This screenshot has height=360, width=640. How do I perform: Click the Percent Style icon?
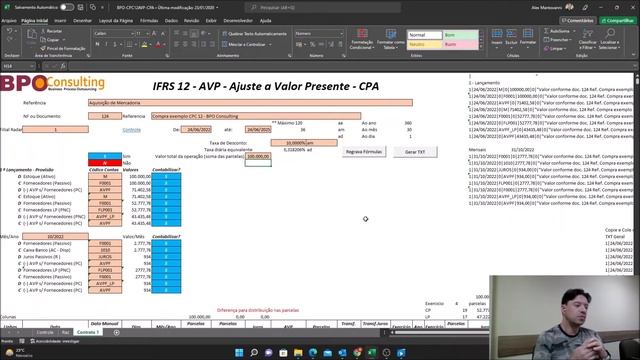(312, 44)
